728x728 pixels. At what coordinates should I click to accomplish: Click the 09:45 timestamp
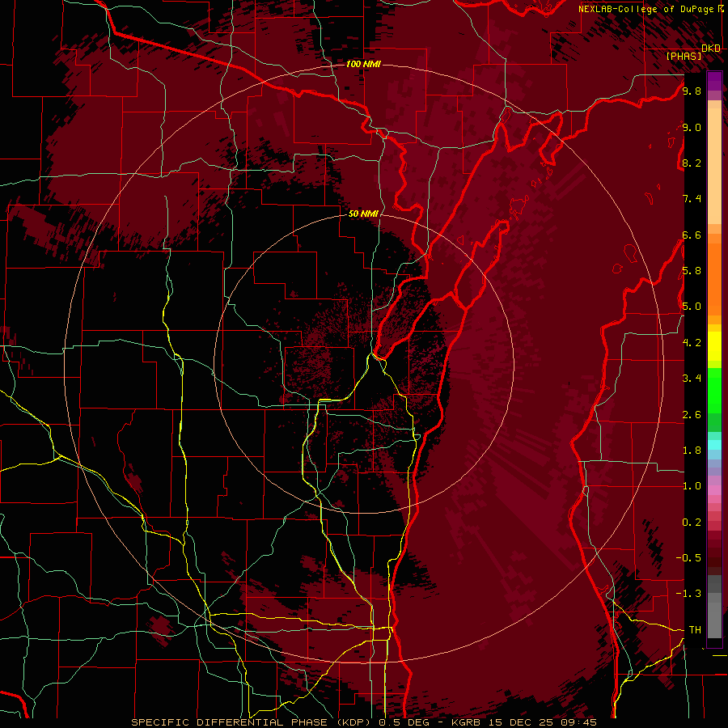tap(578, 722)
